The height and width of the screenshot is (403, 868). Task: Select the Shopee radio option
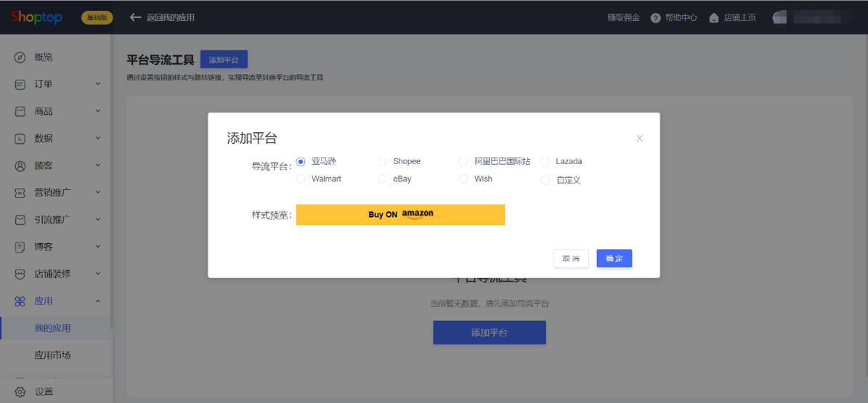[382, 162]
